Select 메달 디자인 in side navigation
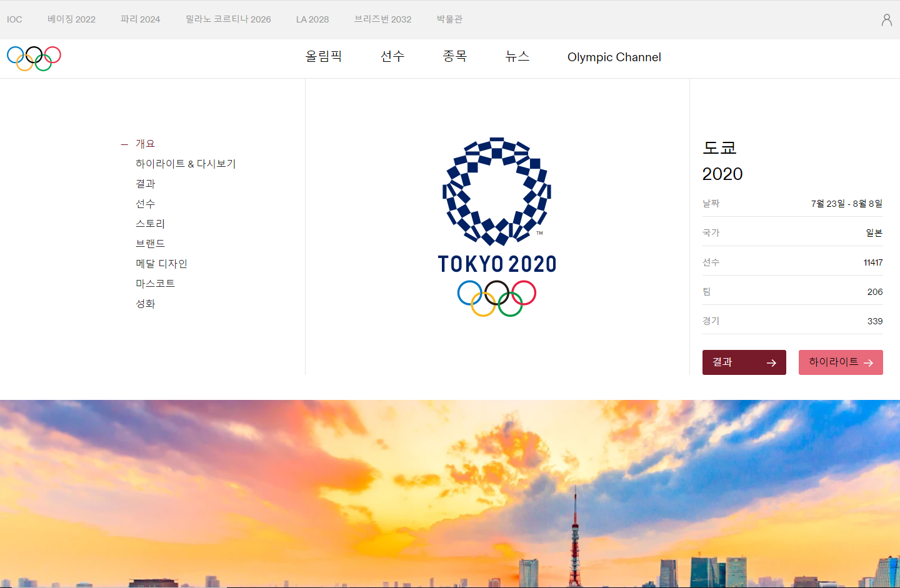Screen dimensions: 900x588 point(161,264)
